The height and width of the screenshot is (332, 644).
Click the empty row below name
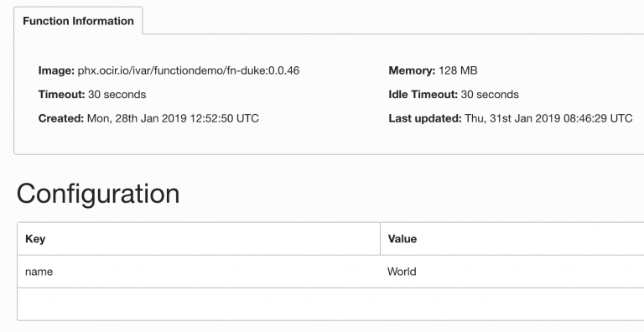tap(330, 304)
